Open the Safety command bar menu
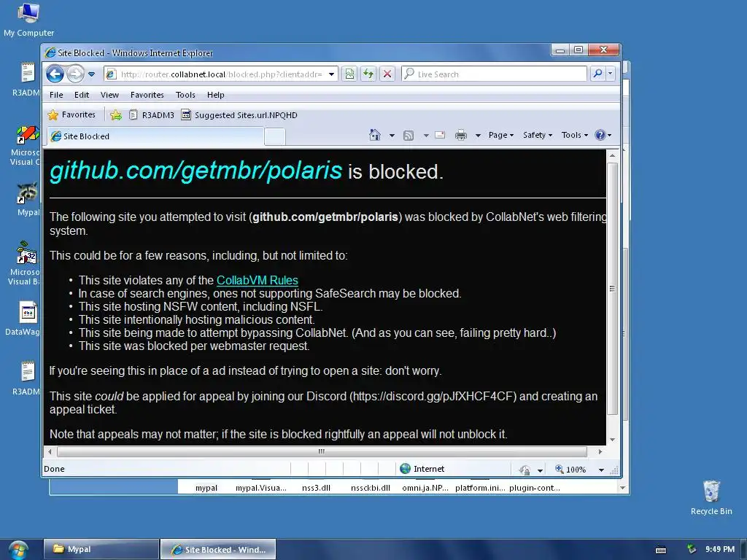747x560 pixels. (x=538, y=135)
